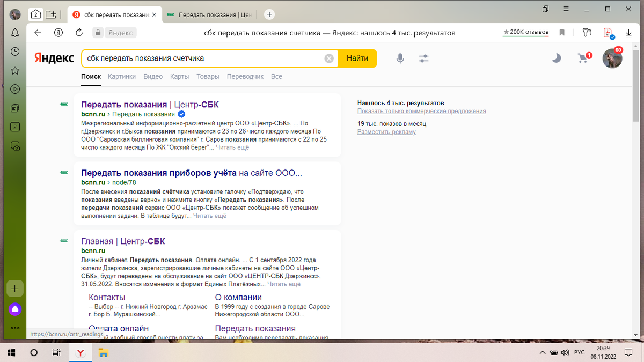Open the video play icon in sidebar
Screen dimensions: 644x362
coord(15,89)
